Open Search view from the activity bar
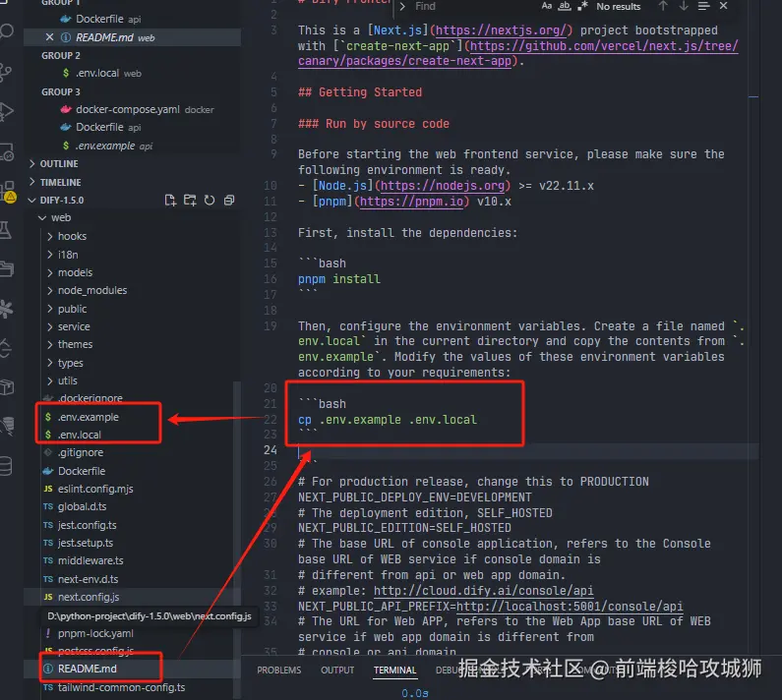 coord(7,31)
